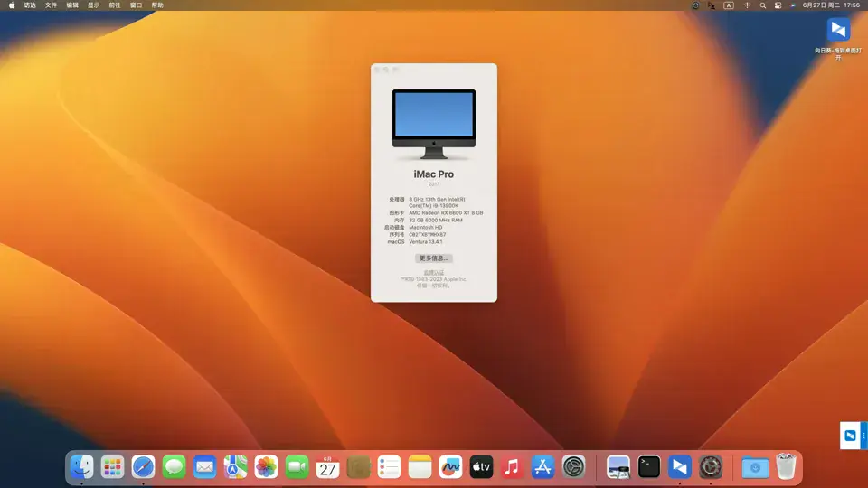
Task: Open Mail from the Dock
Action: 205,467
